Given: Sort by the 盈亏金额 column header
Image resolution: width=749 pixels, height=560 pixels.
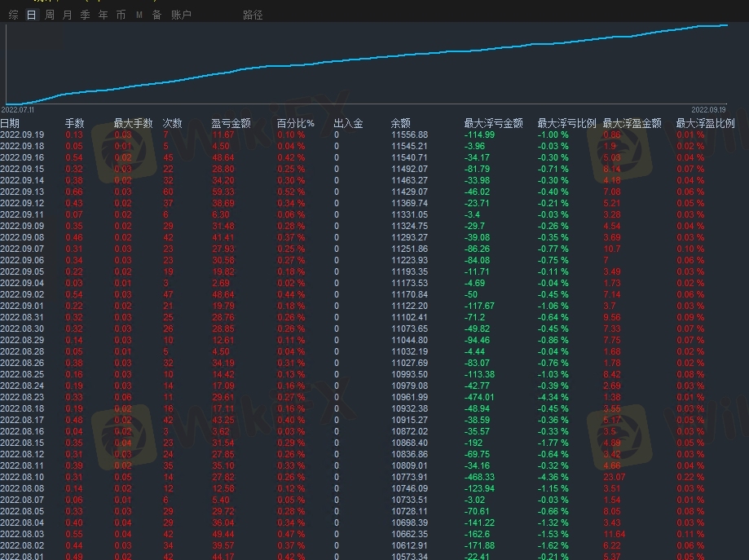Looking at the screenshot, I should pyautogui.click(x=231, y=123).
